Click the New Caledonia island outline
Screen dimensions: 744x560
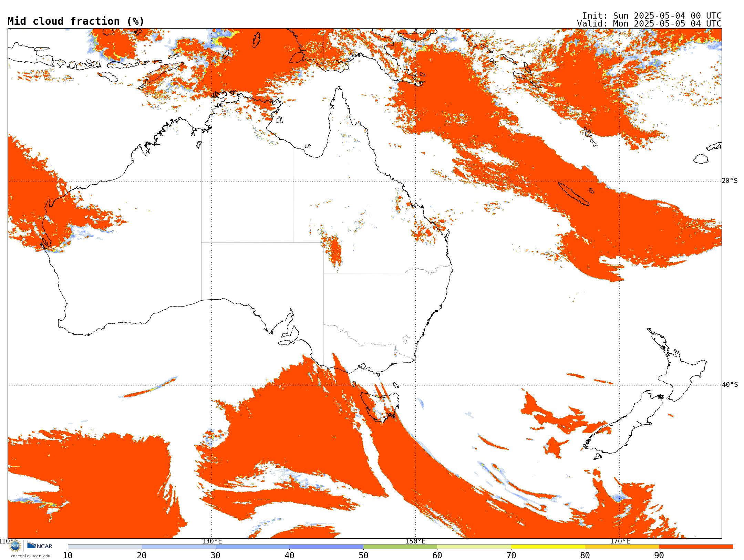(x=573, y=194)
